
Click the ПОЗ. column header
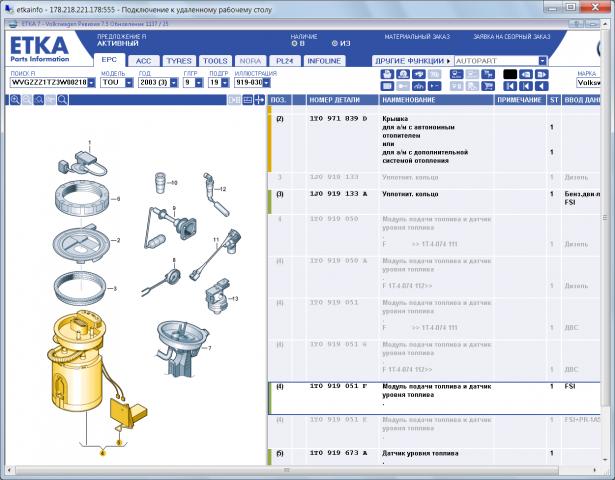pos(278,100)
